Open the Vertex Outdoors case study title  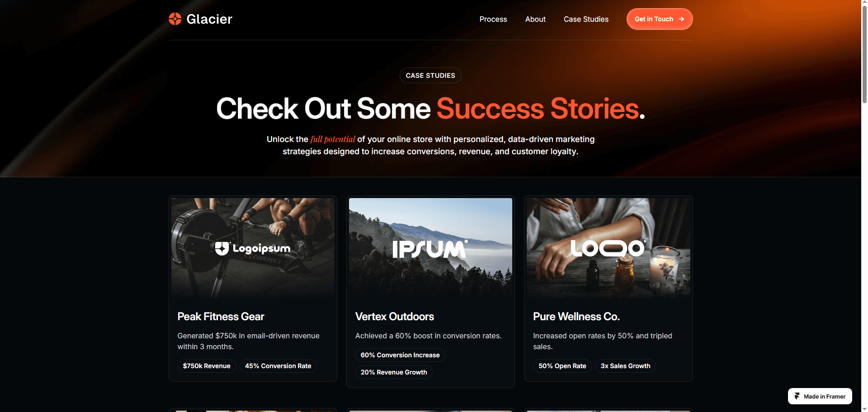pos(395,317)
